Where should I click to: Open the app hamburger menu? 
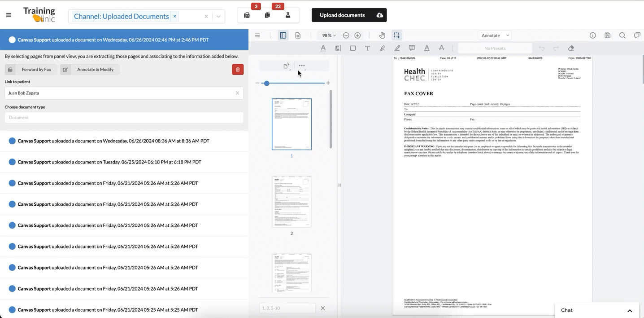click(x=8, y=14)
